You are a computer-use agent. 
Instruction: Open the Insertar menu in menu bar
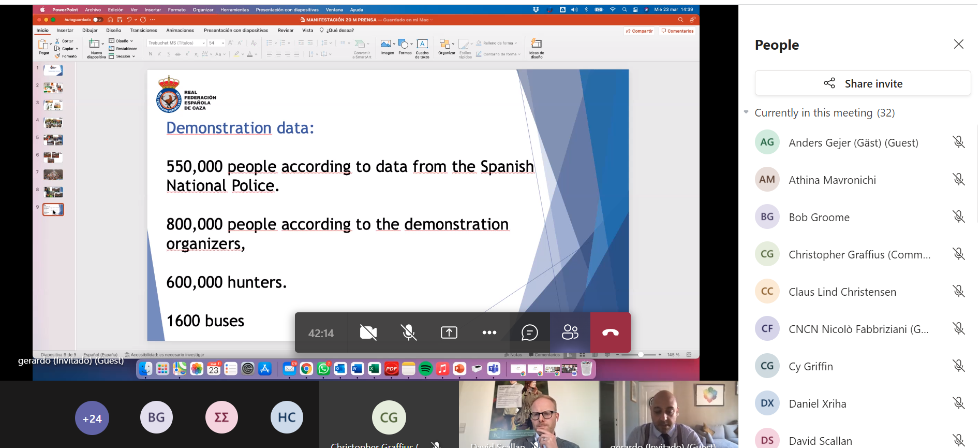click(153, 10)
